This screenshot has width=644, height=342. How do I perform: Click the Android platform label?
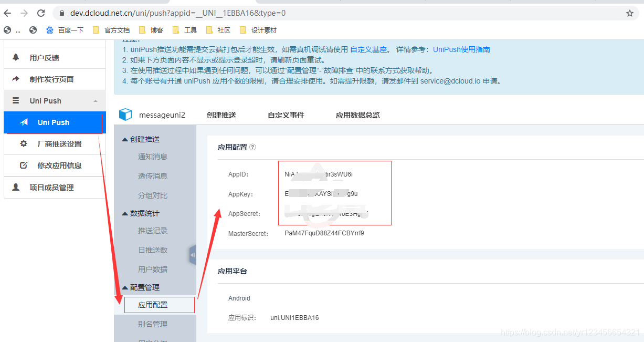pos(239,298)
